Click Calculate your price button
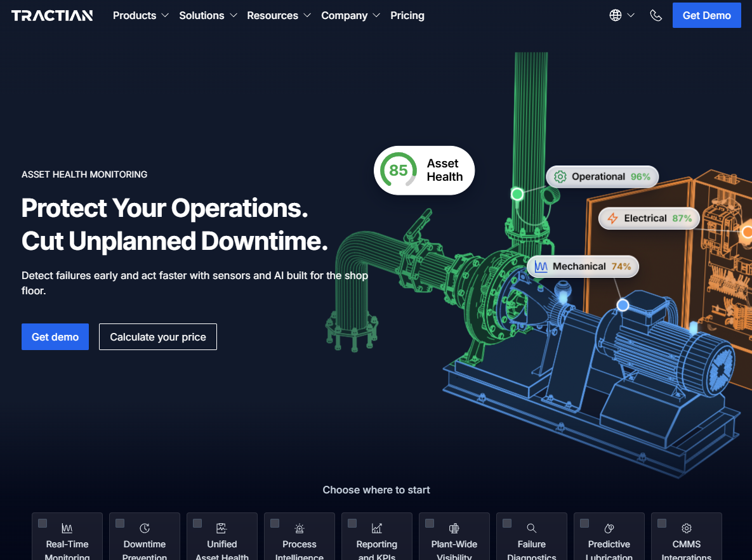752x560 pixels. 158,337
